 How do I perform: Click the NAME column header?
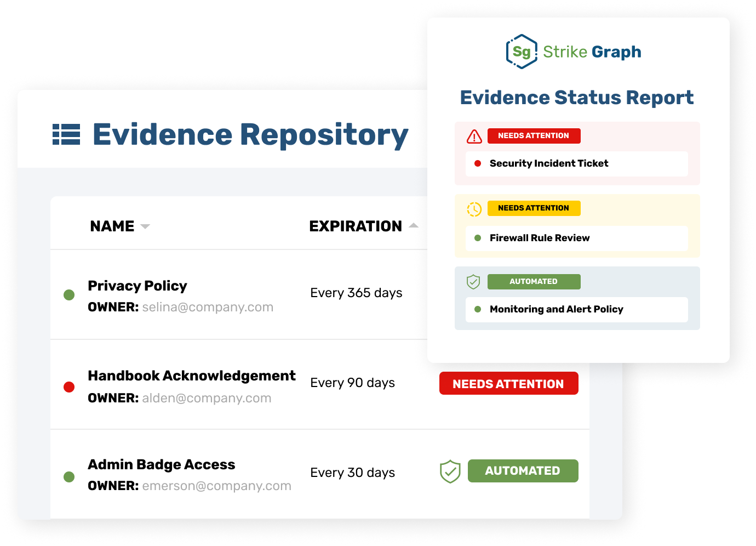112,226
